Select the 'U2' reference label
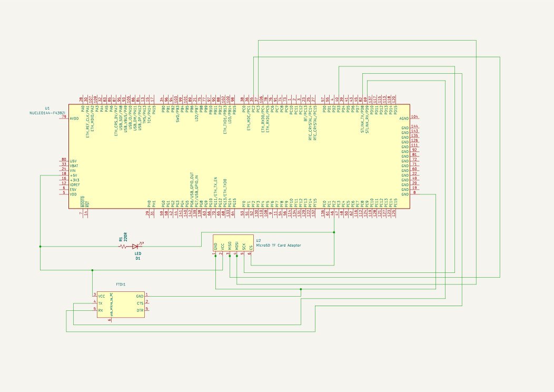Image resolution: width=554 pixels, height=392 pixels. coord(258,240)
